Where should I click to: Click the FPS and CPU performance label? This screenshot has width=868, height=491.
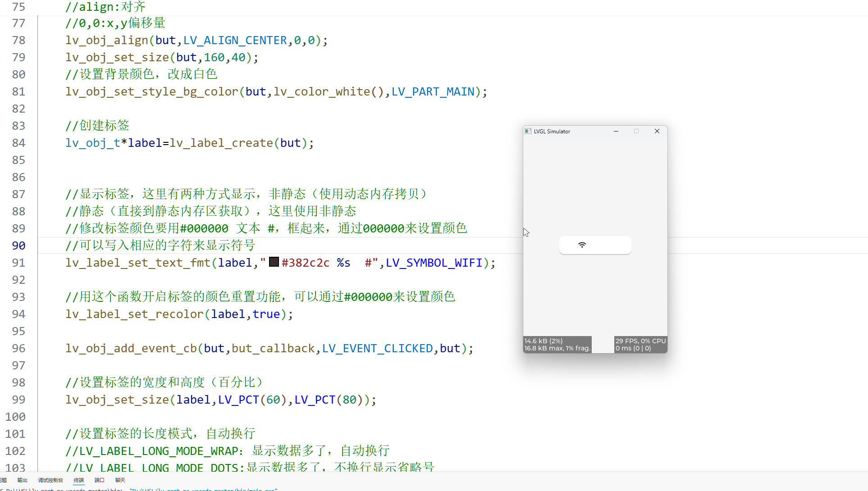[640, 345]
